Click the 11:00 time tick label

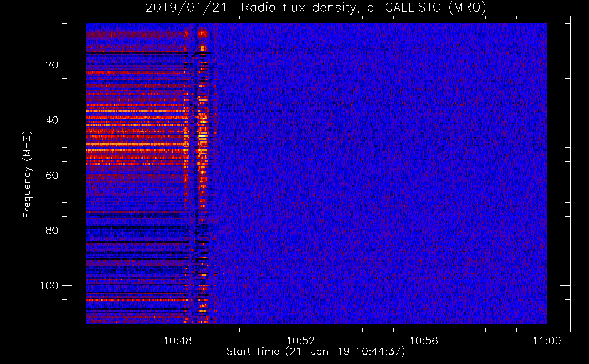coord(547,341)
